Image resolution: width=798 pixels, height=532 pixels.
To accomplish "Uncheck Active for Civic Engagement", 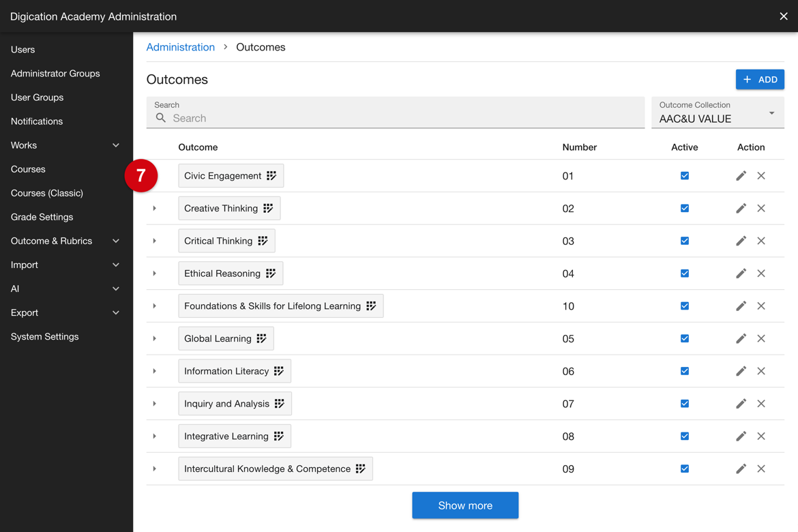I will click(x=685, y=176).
